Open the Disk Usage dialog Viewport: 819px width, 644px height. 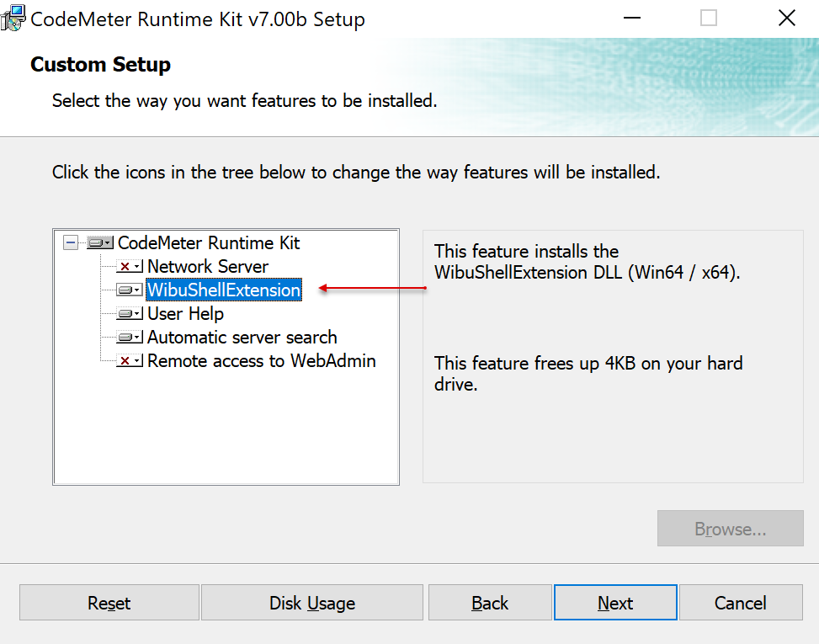311,603
